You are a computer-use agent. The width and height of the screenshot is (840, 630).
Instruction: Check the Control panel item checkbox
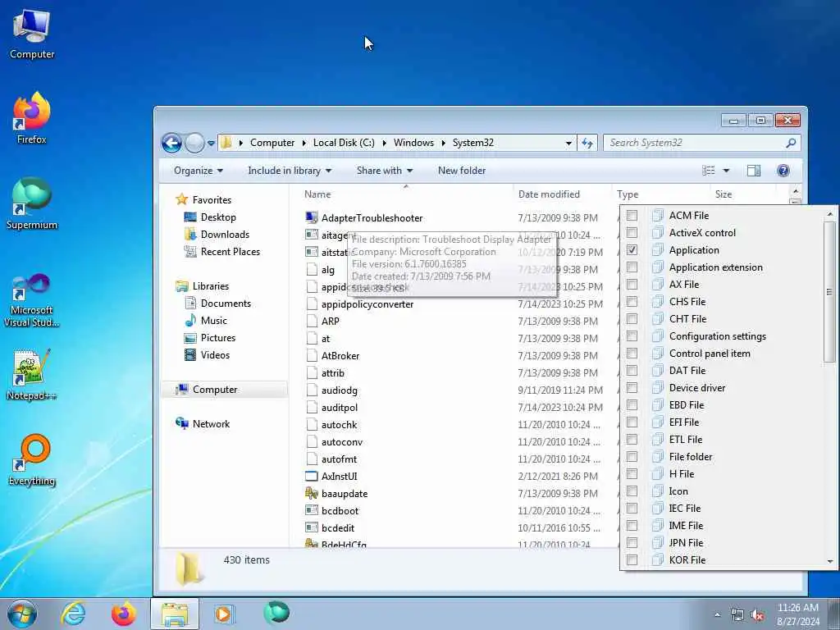click(632, 353)
